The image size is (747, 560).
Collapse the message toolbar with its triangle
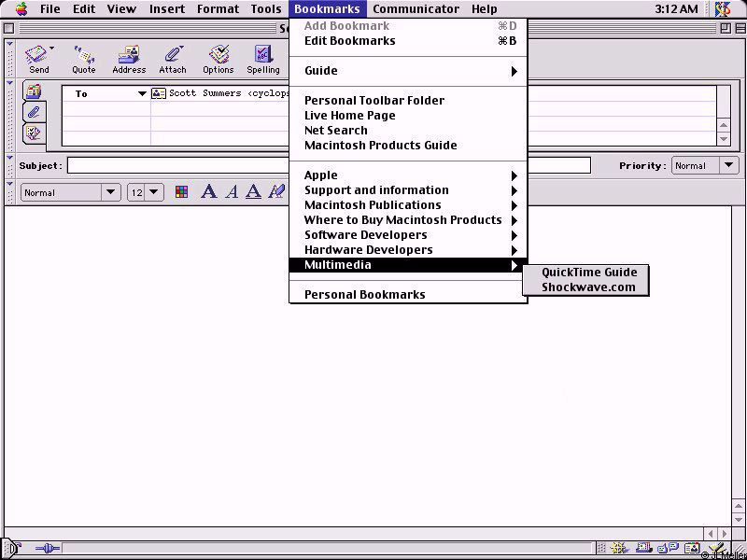pyautogui.click(x=9, y=44)
